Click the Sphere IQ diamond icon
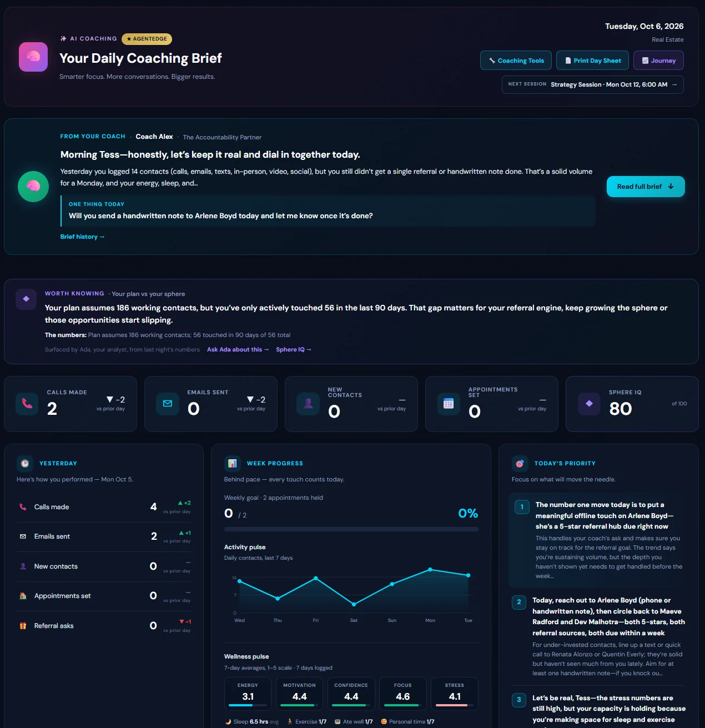This screenshot has width=705, height=728. point(589,404)
